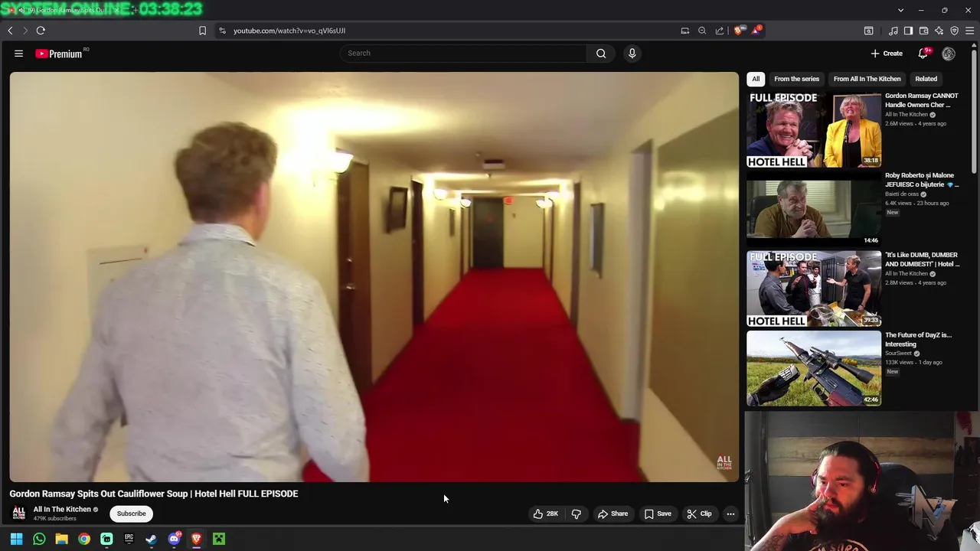Share the video
The height and width of the screenshot is (551, 980).
coord(612,514)
